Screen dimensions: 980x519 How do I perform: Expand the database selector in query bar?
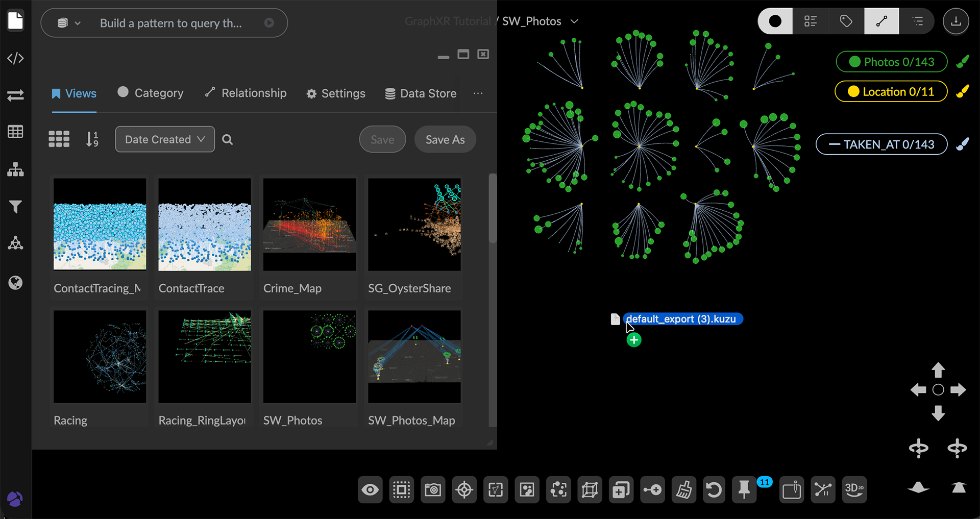tap(69, 23)
